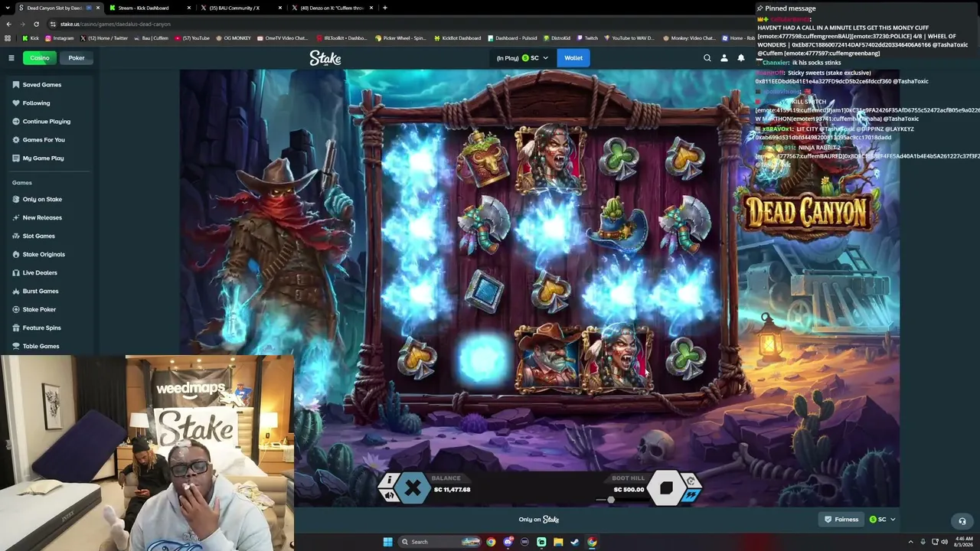
Task: Adjust the Boot Hill bet slider
Action: coord(610,500)
